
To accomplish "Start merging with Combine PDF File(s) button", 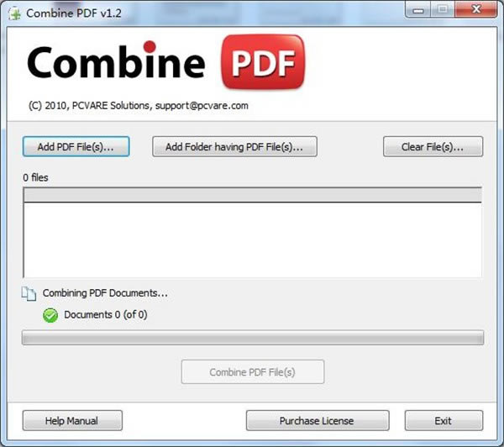I will 253,371.
